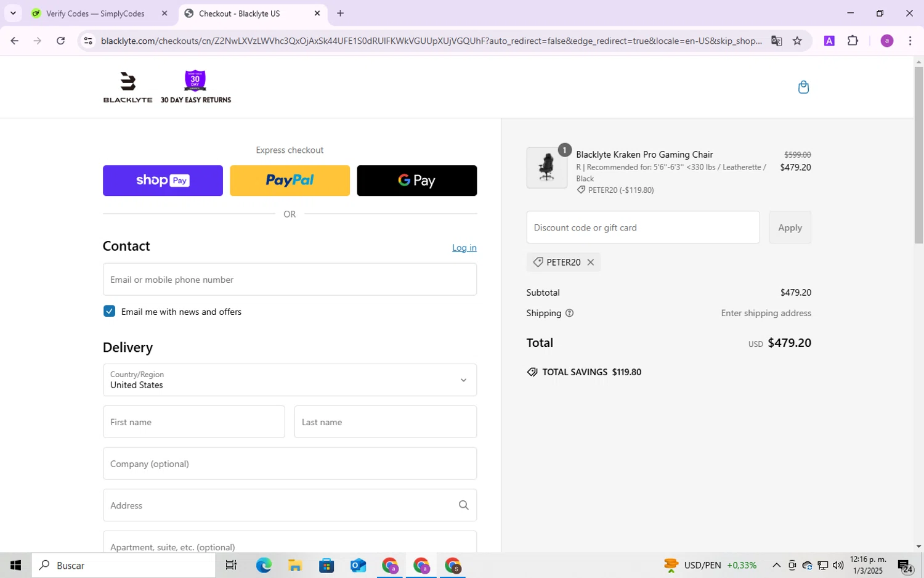This screenshot has width=924, height=578.
Task: Click the Blacklyte logo
Action: (x=128, y=87)
